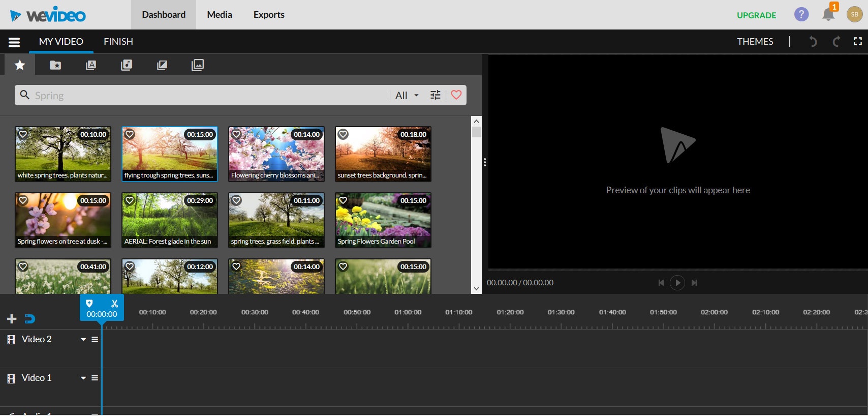Screen dimensions: 868x416
Task: Expand the Video 1 track options arrow
Action: click(x=83, y=378)
